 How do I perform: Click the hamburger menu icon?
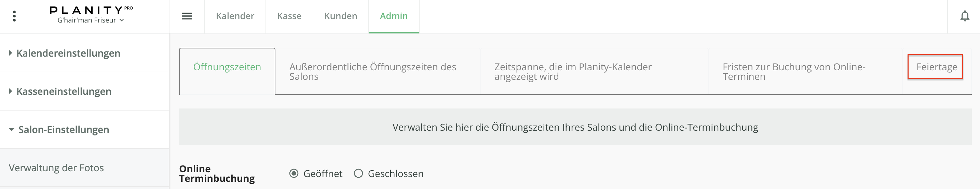coord(187,16)
